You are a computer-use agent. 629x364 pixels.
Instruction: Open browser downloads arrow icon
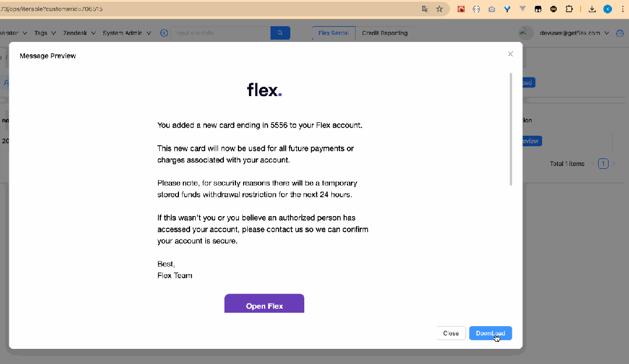point(592,9)
